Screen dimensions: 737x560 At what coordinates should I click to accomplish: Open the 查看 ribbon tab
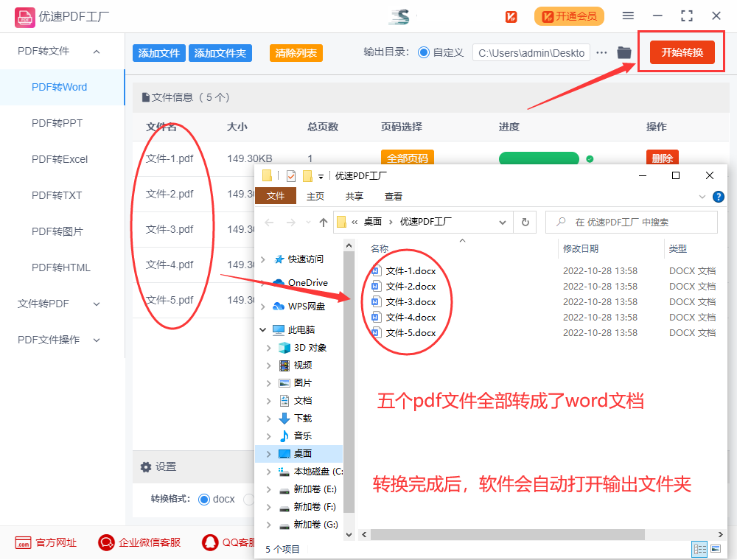point(394,197)
